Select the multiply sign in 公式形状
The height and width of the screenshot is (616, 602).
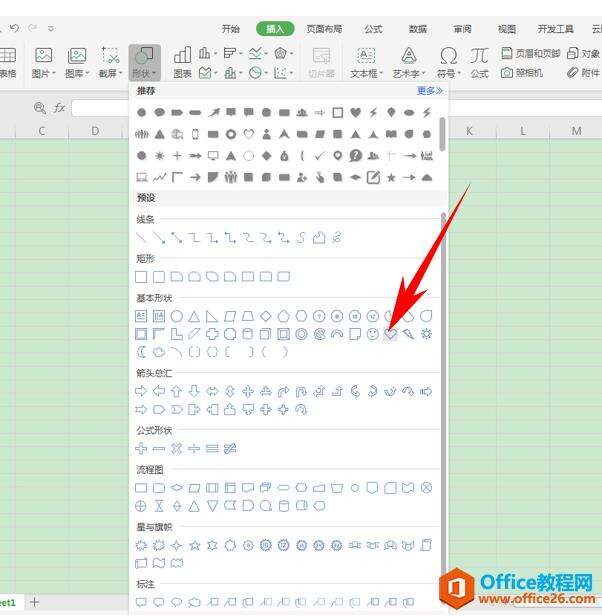coord(176,448)
